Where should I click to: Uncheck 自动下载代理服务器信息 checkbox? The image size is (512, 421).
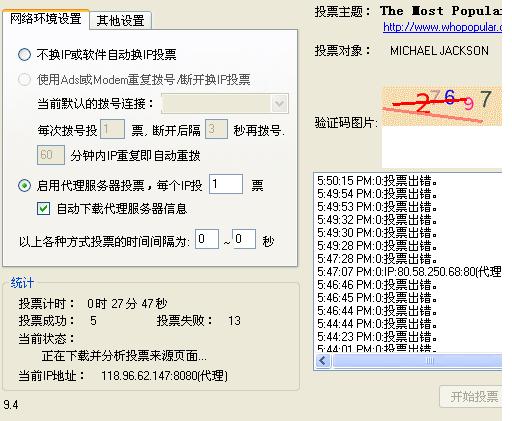tap(44, 209)
